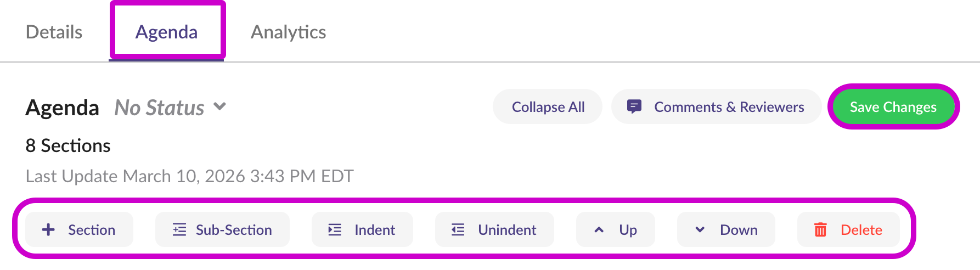Click the green Save Changes button

point(893,107)
